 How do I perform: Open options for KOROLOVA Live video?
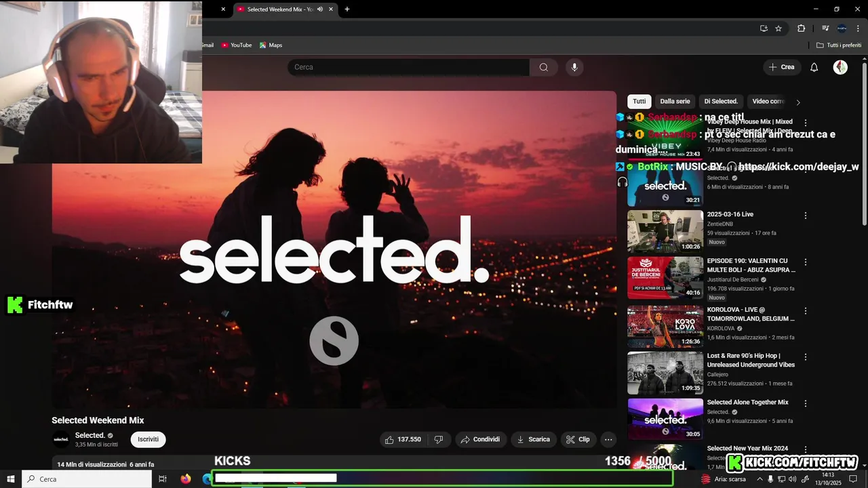click(x=806, y=310)
